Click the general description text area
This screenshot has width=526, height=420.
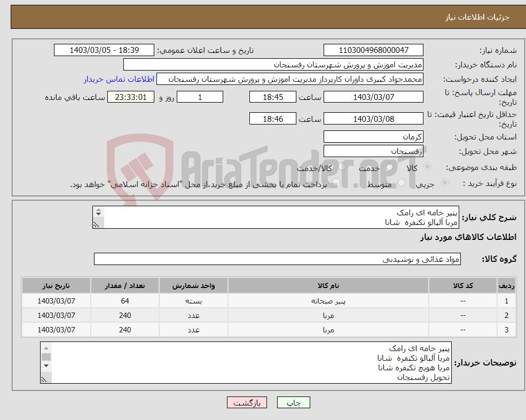[x=276, y=217]
